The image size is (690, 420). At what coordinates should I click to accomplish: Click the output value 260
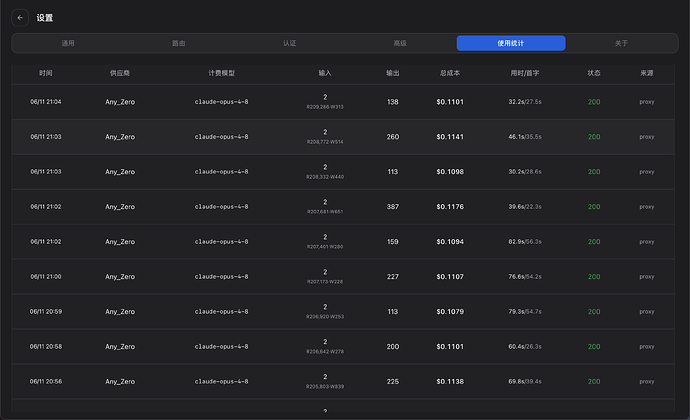393,137
